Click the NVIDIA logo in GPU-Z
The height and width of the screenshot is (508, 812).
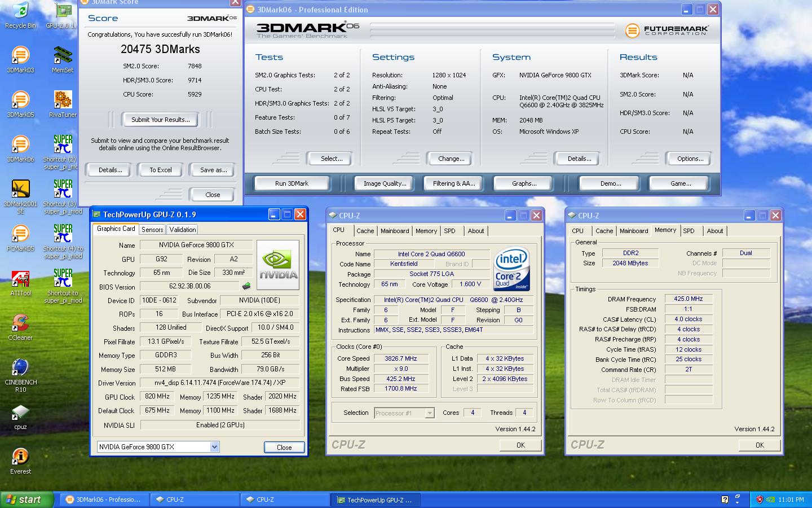(278, 265)
